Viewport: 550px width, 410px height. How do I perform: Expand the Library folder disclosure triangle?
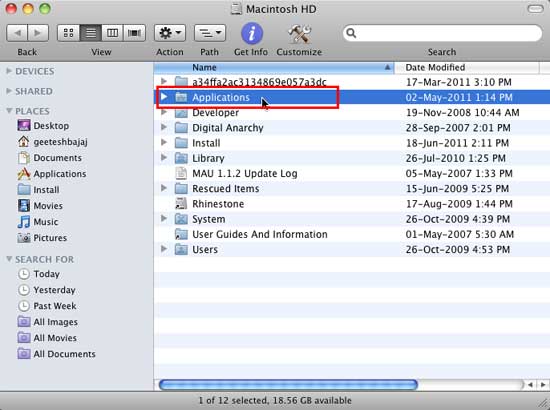click(164, 157)
